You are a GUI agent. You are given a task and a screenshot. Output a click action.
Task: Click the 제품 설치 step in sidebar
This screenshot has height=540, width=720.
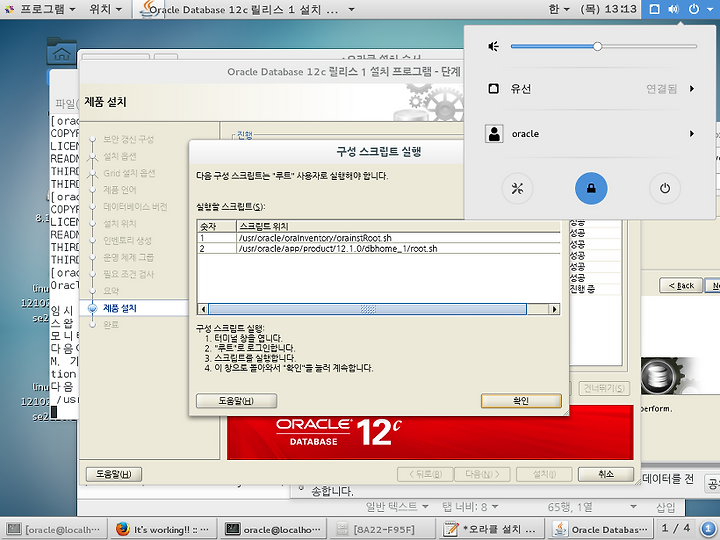click(x=120, y=308)
